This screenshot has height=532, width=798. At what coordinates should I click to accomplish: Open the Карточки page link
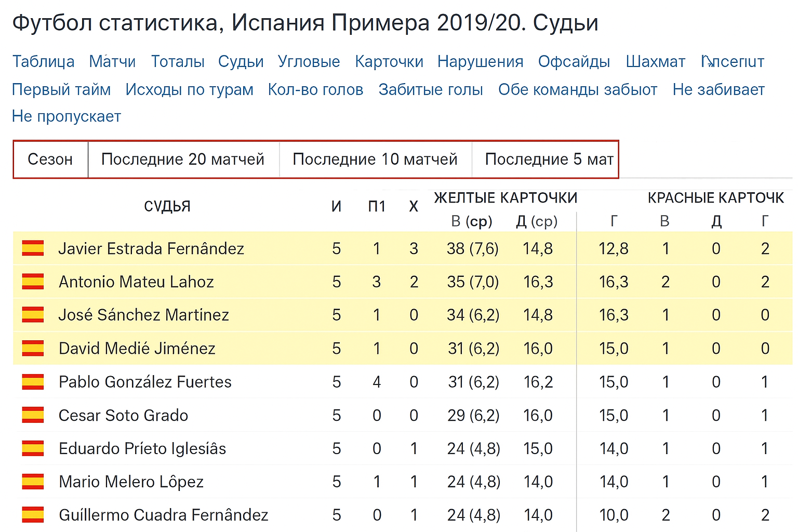(389, 61)
